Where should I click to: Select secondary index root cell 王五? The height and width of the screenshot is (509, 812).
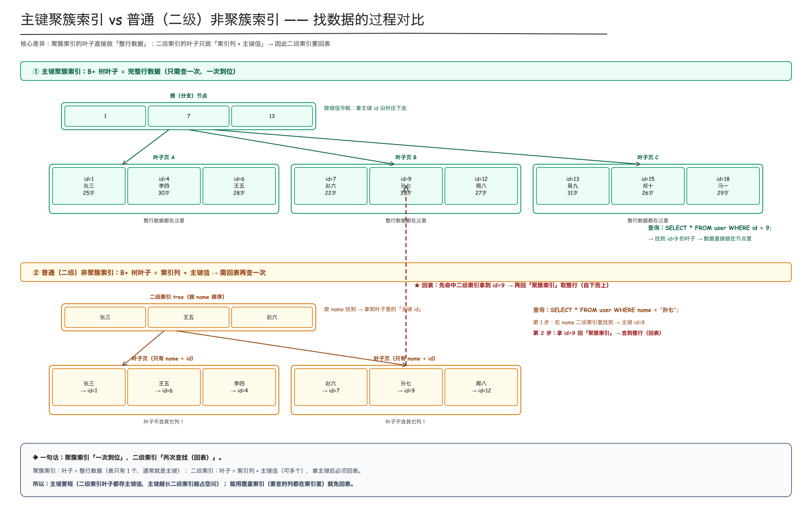click(189, 317)
